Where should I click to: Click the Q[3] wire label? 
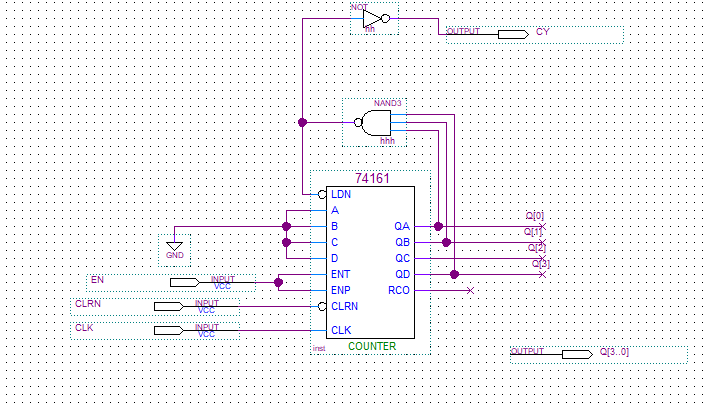[541, 264]
